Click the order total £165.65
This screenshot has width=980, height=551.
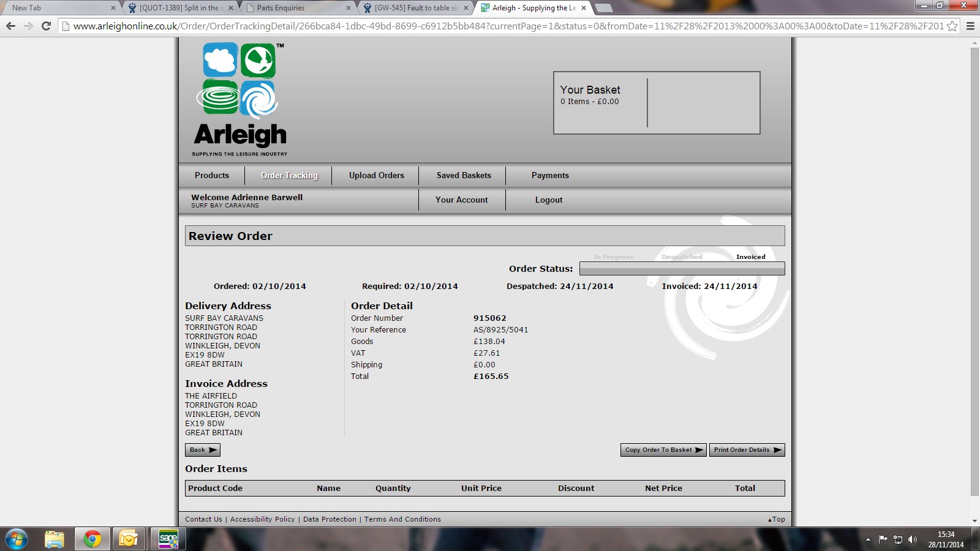[x=491, y=376]
